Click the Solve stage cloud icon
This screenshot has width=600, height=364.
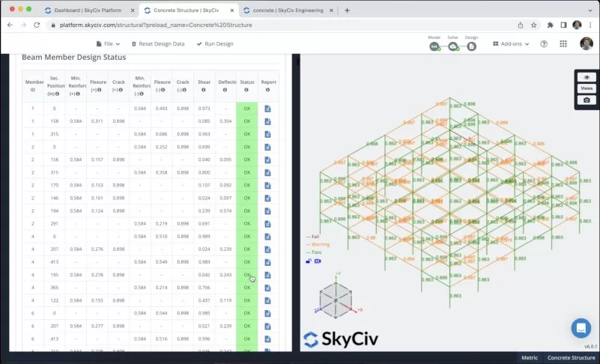click(453, 46)
